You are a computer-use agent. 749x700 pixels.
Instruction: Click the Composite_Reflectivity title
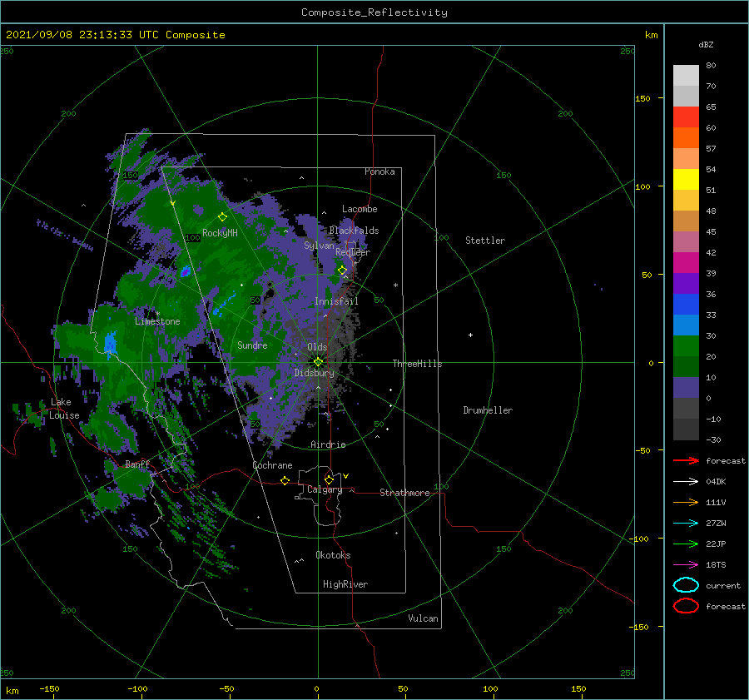(x=374, y=12)
